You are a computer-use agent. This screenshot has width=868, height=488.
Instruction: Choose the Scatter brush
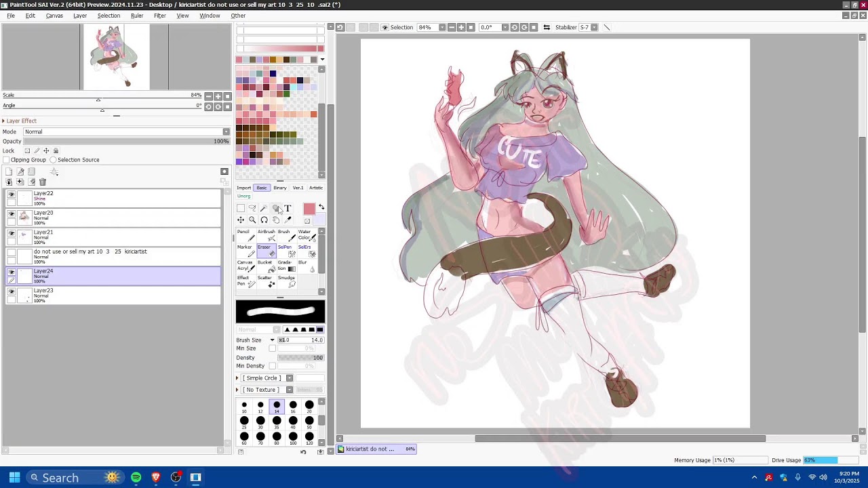(x=267, y=281)
